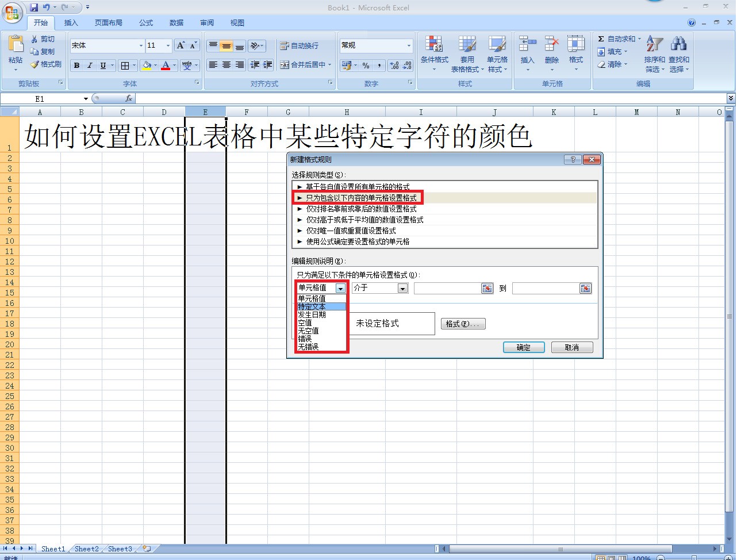The height and width of the screenshot is (560, 737).
Task: Increase decimal places
Action: (x=394, y=66)
